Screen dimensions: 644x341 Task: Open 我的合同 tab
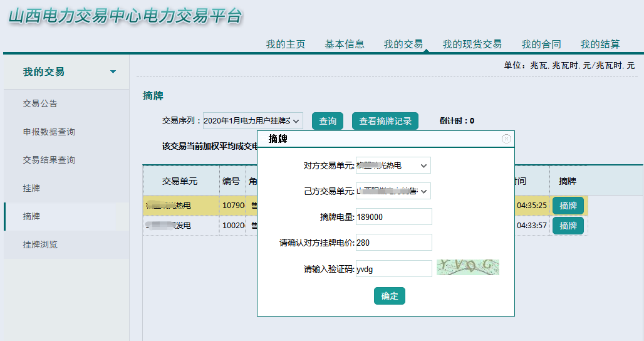pos(541,45)
